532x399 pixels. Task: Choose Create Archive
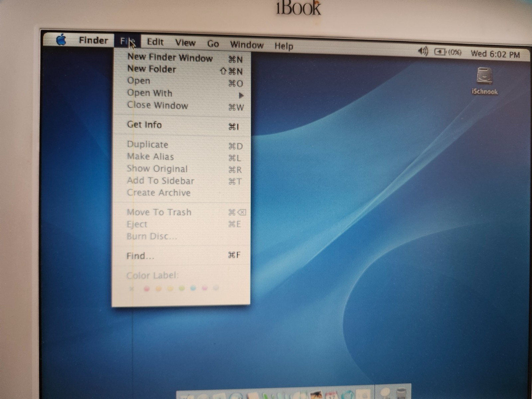pos(182,193)
